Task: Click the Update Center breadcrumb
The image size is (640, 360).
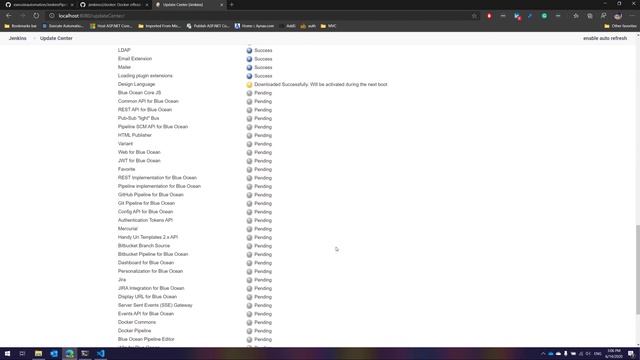Action: pyautogui.click(x=56, y=38)
